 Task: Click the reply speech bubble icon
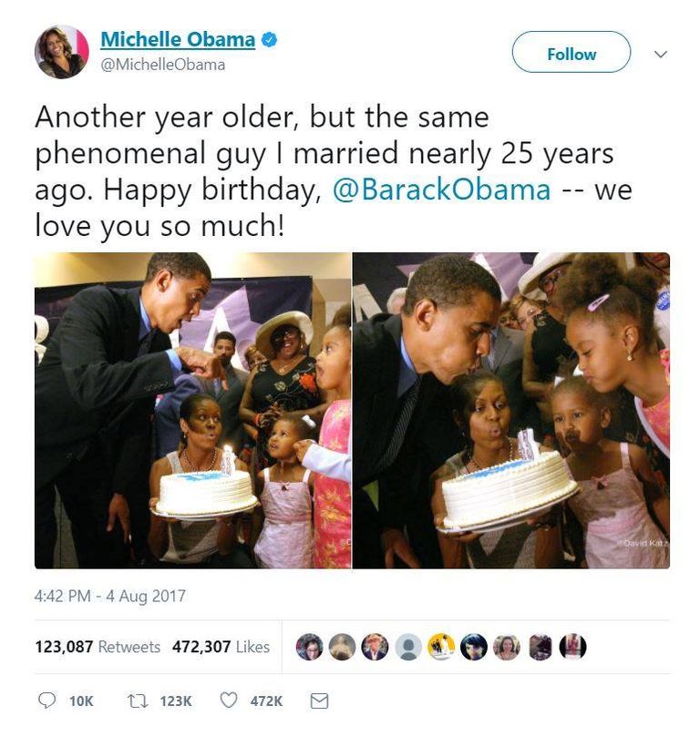pyautogui.click(x=46, y=700)
